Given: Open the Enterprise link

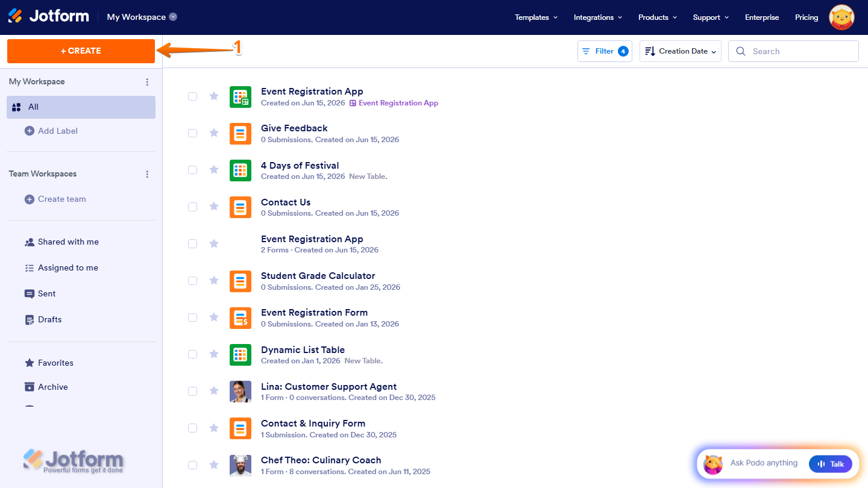Looking at the screenshot, I should [x=762, y=17].
